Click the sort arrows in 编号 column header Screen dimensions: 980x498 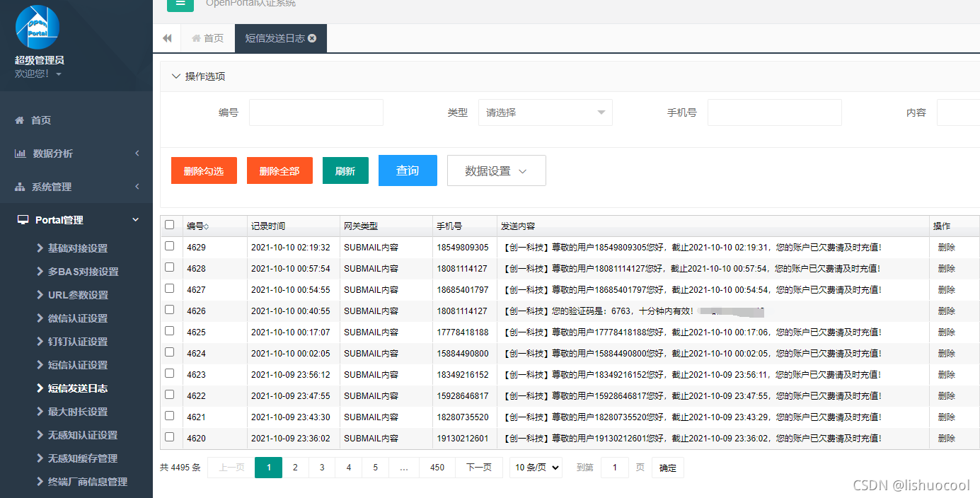tap(207, 226)
